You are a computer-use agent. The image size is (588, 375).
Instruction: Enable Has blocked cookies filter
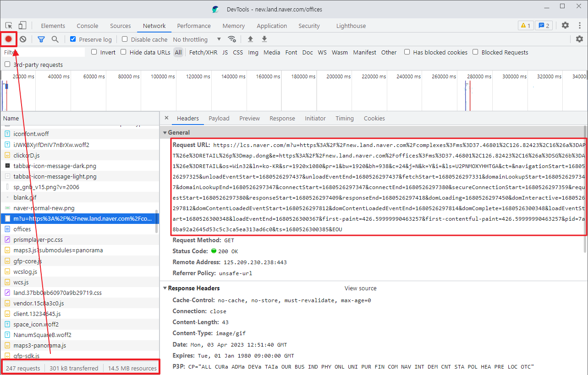pos(407,52)
